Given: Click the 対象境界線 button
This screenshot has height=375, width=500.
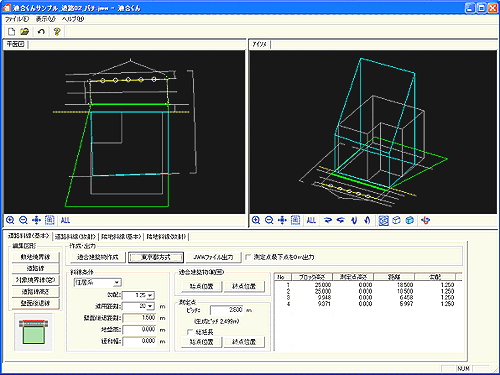Looking at the screenshot, I should 35,280.
